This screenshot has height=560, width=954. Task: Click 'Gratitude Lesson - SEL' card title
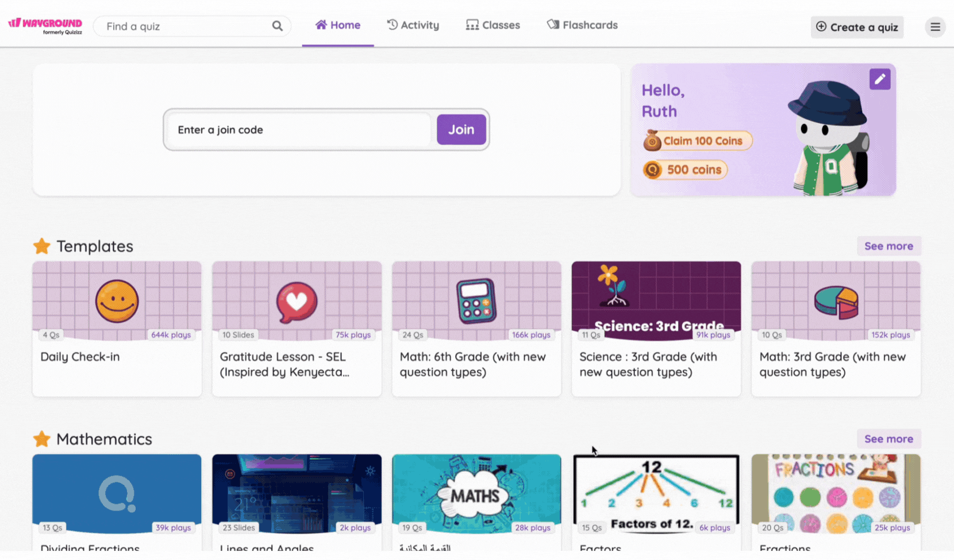point(284,364)
